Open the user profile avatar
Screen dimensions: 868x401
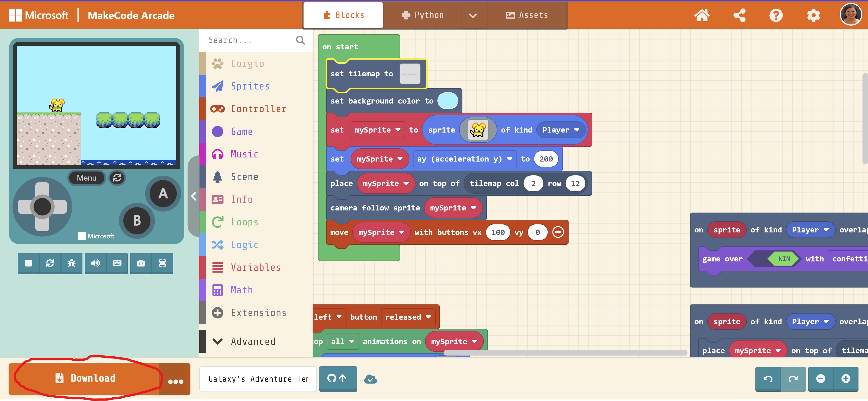851,14
